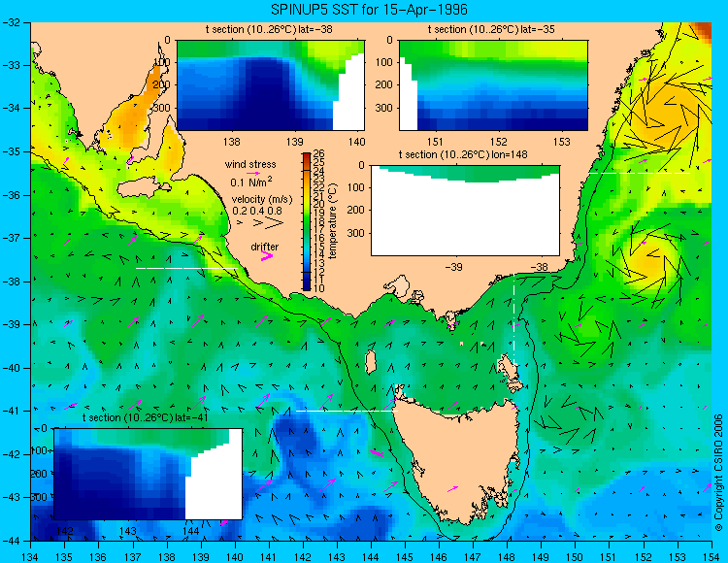Click the 'temperature (°C)' colorbar label

pos(333,221)
